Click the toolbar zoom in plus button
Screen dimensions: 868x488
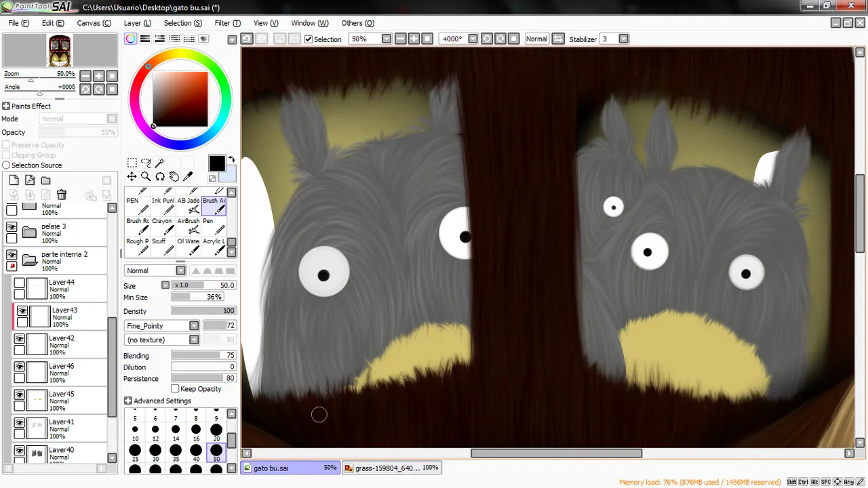(x=414, y=39)
